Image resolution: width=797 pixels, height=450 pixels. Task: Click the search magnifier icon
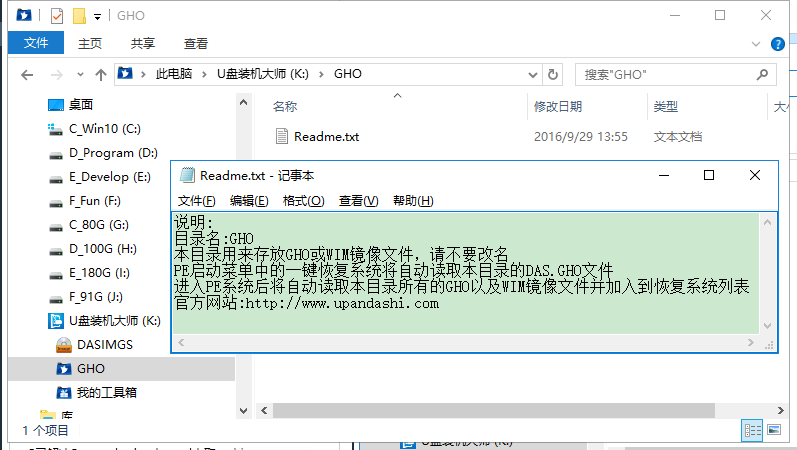click(762, 75)
